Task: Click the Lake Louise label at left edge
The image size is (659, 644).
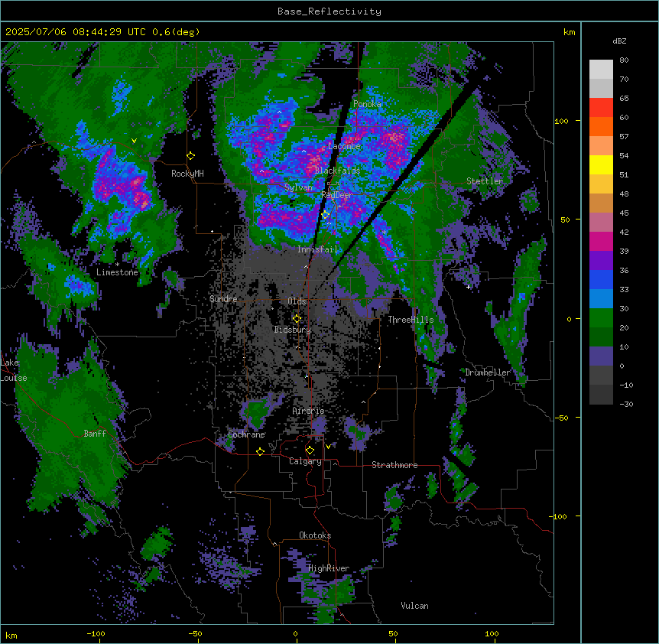Action: 12,370
